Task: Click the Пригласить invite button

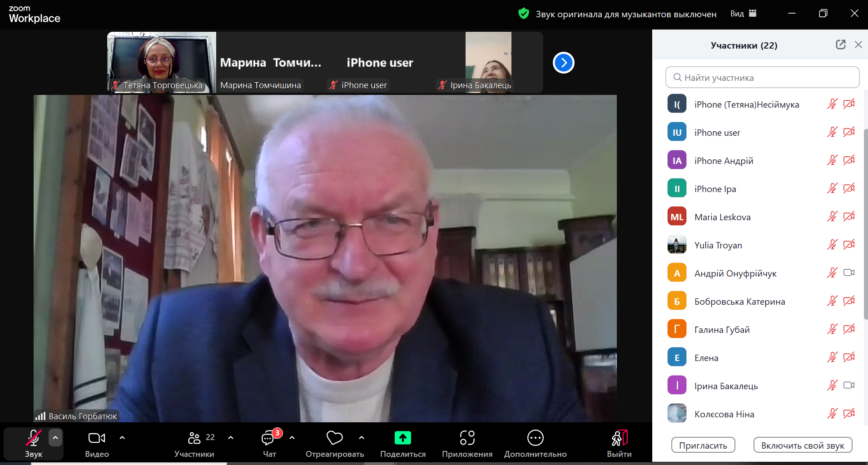Action: pyautogui.click(x=703, y=445)
